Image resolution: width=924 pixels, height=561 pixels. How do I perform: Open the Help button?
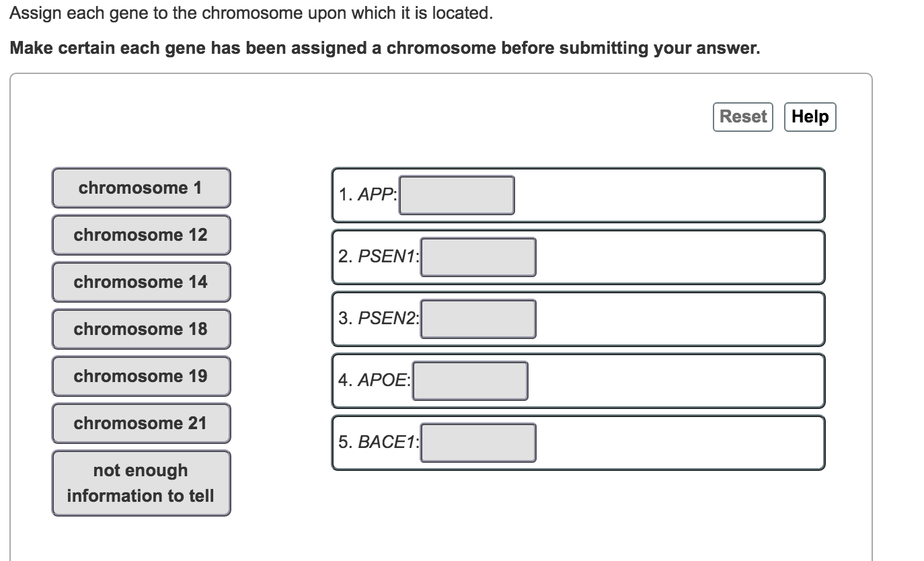click(x=810, y=116)
